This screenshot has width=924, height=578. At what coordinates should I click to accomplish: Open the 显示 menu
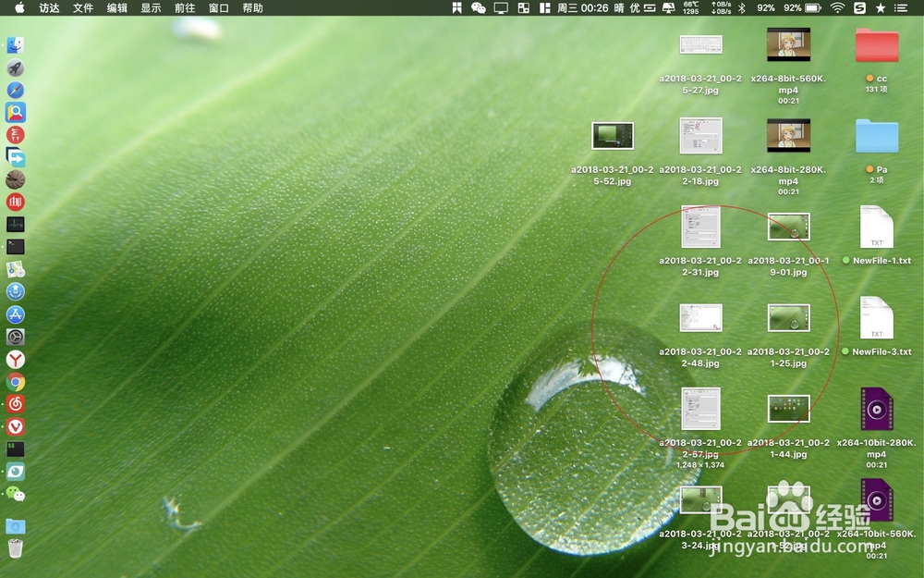[151, 7]
